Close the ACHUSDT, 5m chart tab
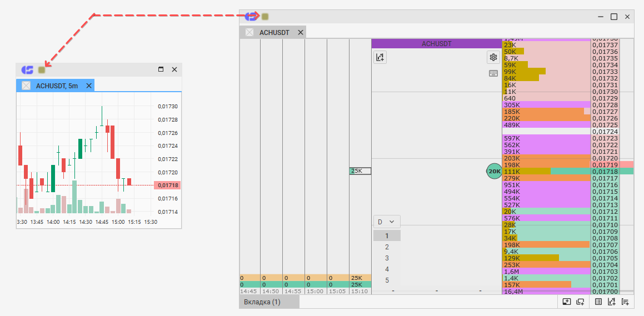644x316 pixels. coord(88,86)
